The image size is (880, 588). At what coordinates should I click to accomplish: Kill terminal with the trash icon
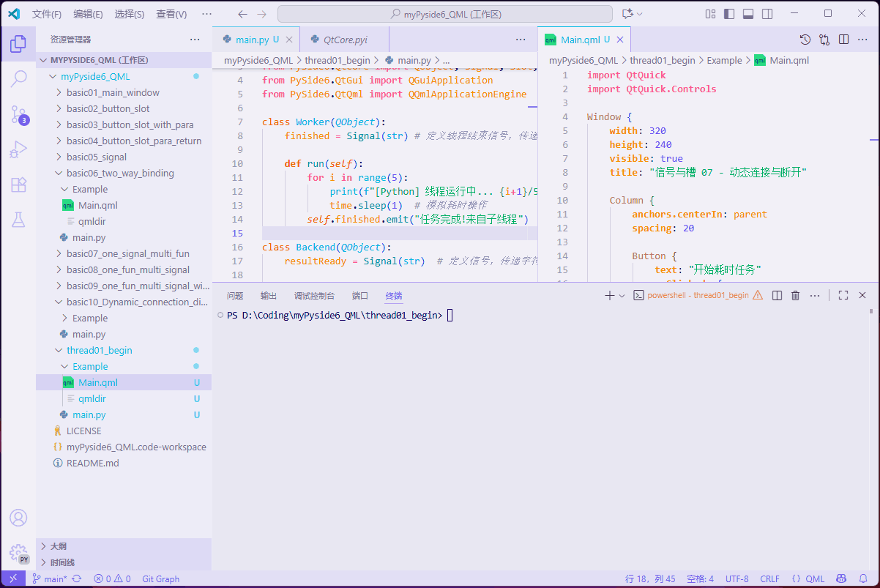pyautogui.click(x=796, y=295)
